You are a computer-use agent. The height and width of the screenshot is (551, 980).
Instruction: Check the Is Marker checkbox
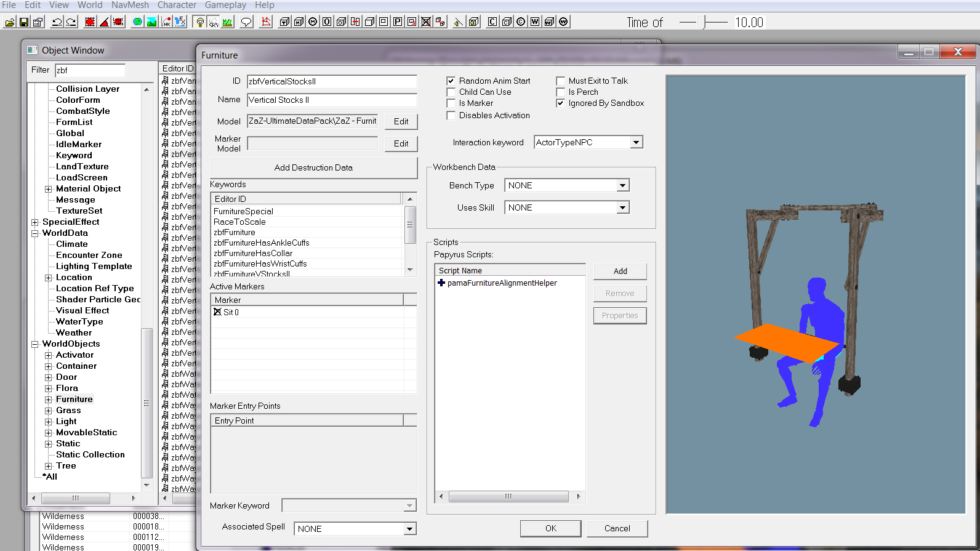tap(451, 103)
